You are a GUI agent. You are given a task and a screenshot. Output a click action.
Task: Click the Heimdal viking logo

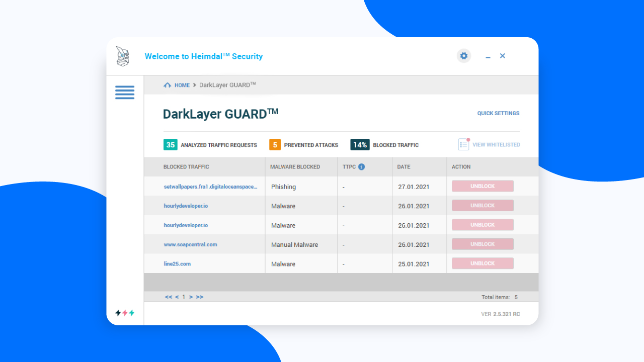click(122, 56)
